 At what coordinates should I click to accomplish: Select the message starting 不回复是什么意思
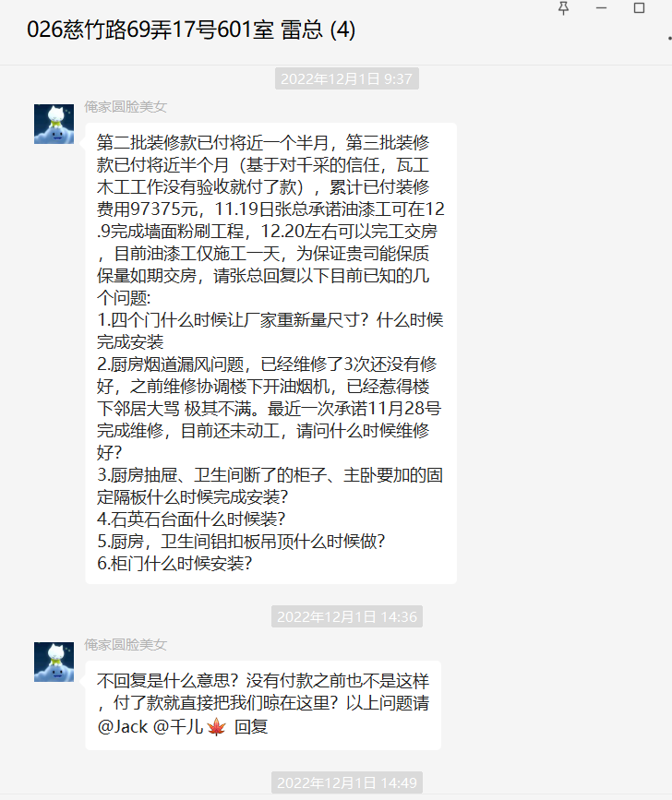(x=263, y=705)
